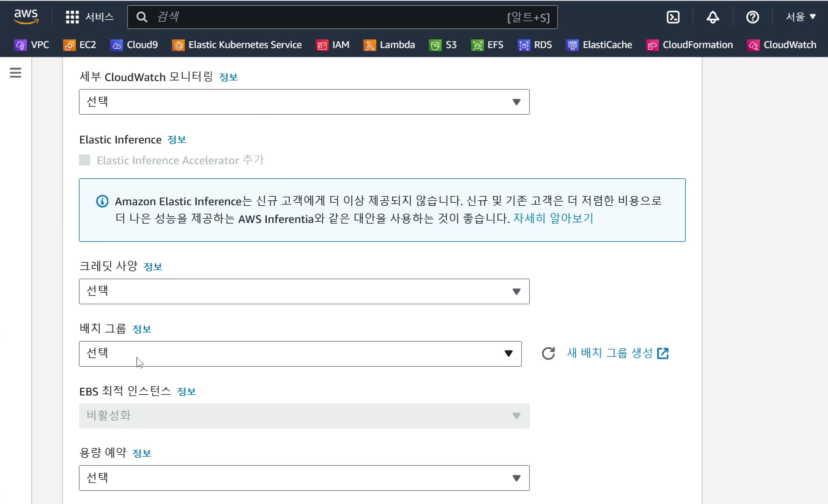Click the 자세히 알아보기 link
The height and width of the screenshot is (504, 828).
(x=553, y=219)
